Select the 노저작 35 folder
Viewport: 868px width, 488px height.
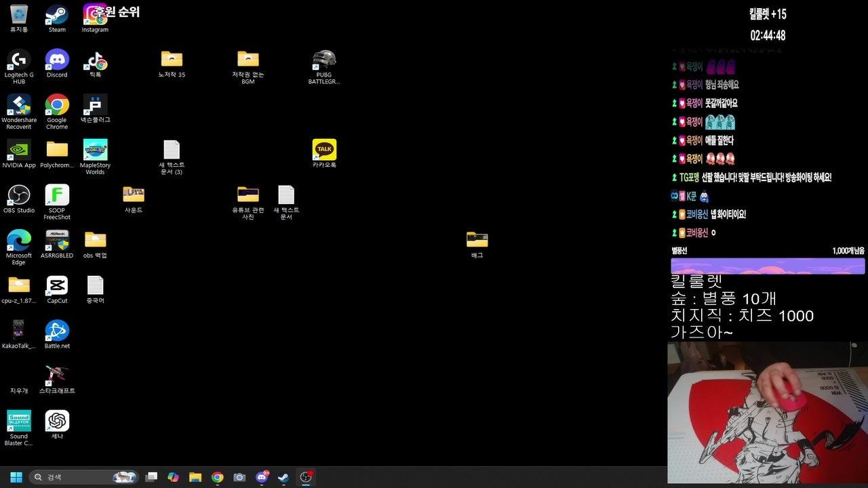pos(172,64)
